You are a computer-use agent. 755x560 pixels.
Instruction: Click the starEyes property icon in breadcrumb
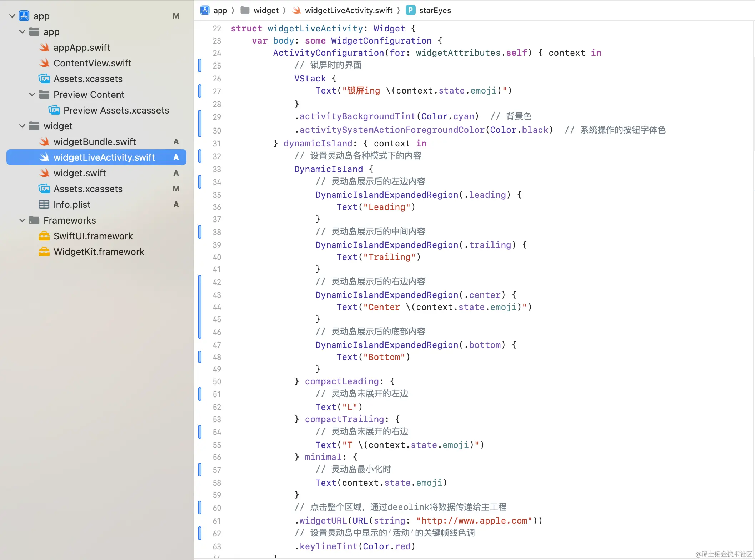[410, 10]
